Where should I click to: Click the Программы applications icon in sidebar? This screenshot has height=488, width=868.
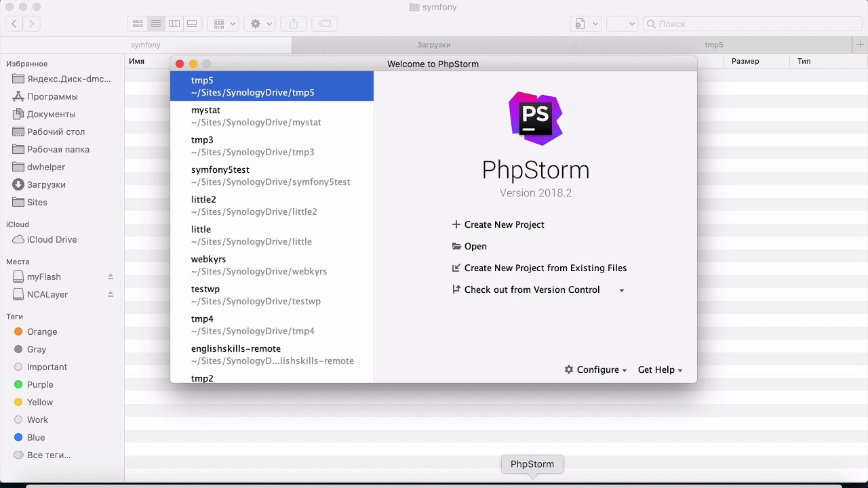coord(18,96)
